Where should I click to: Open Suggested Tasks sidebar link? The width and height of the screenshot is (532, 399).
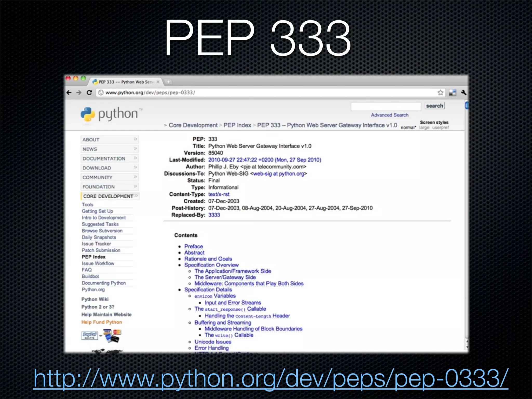tap(100, 224)
